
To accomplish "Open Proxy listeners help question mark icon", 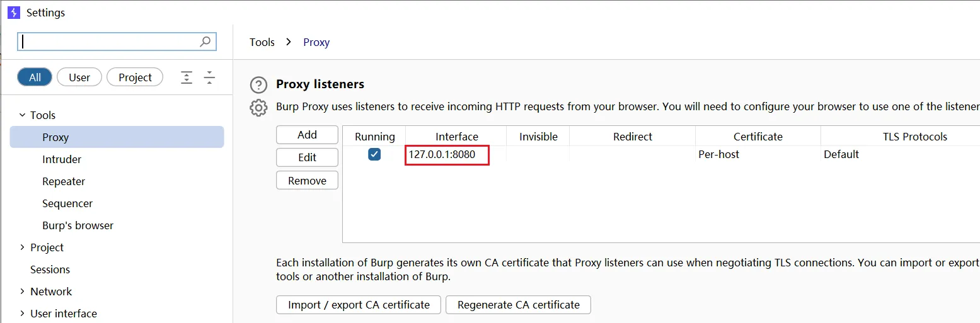I will pos(258,85).
